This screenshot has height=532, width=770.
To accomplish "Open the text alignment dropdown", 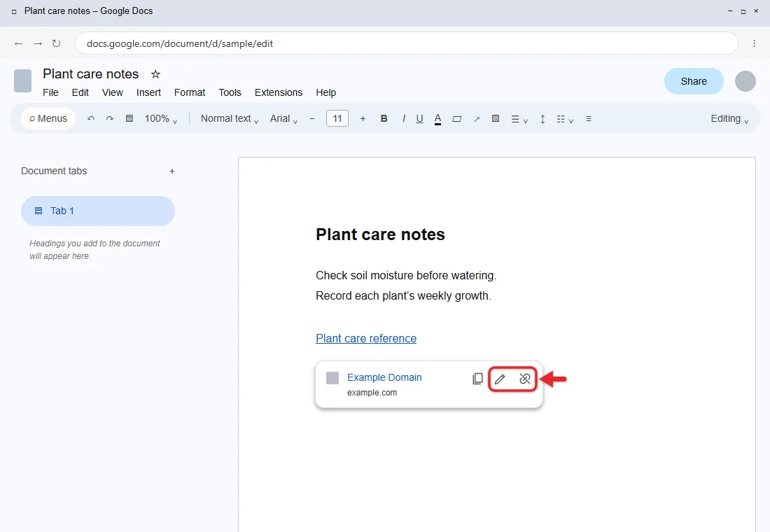I will click(x=519, y=119).
